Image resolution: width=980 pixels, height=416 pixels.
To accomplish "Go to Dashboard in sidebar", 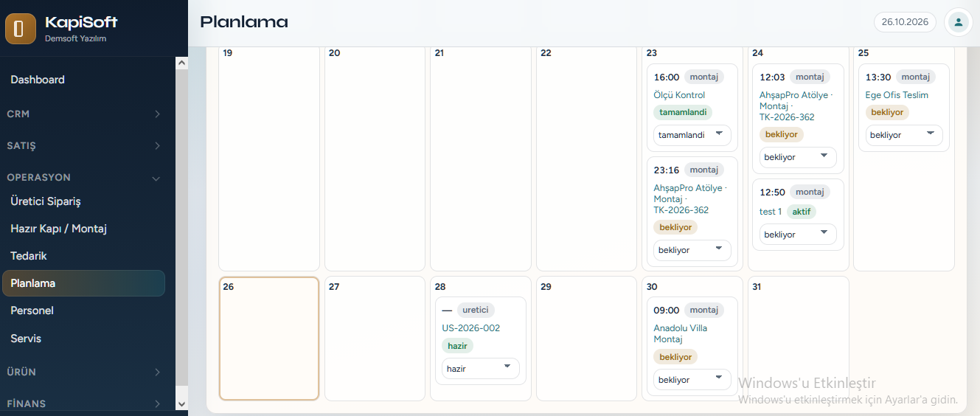I will click(x=38, y=80).
